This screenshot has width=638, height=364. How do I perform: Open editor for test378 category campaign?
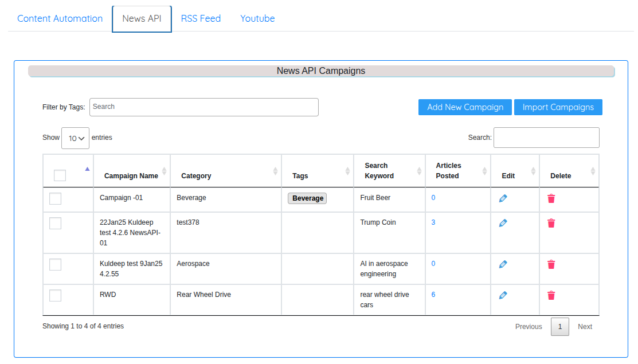pos(503,223)
